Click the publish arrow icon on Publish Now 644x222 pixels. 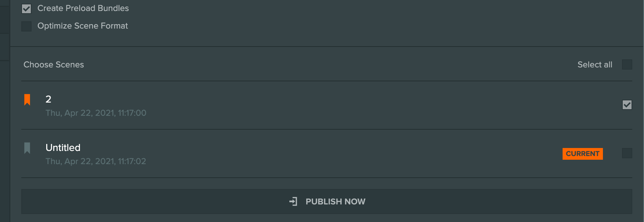click(294, 201)
